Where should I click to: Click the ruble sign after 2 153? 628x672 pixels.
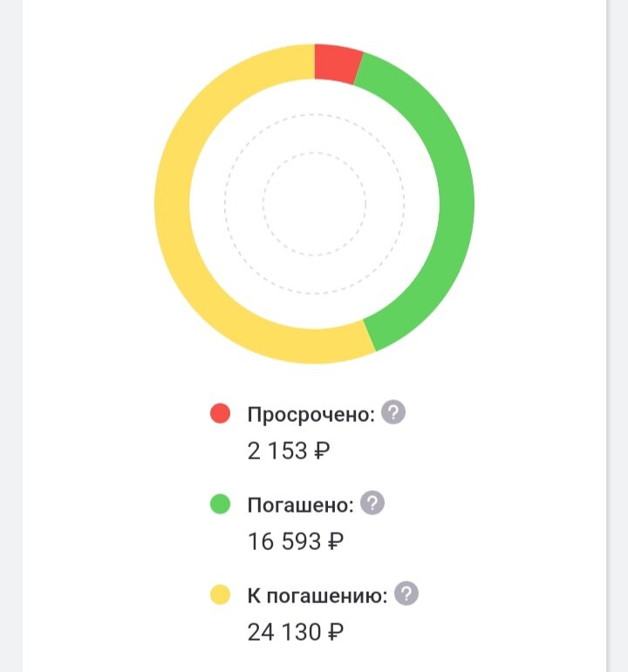pos(322,451)
